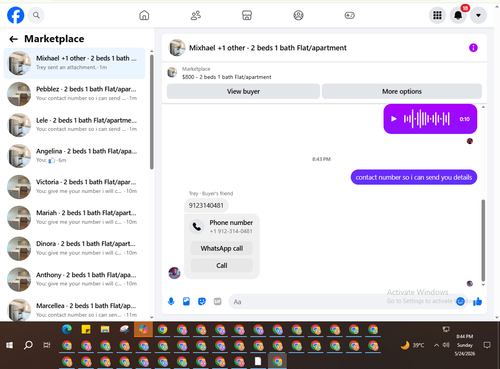The image size is (500, 369).
Task: Go to the Home tab
Action: [144, 15]
